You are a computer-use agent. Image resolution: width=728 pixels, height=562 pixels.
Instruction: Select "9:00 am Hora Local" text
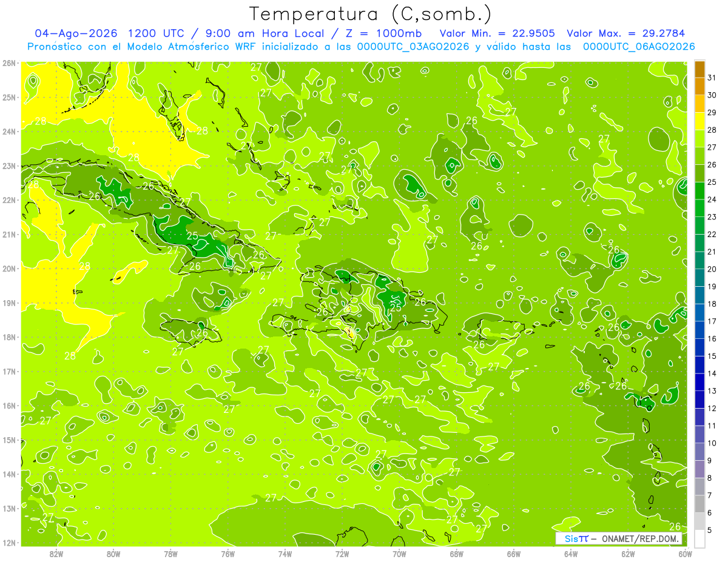click(265, 33)
